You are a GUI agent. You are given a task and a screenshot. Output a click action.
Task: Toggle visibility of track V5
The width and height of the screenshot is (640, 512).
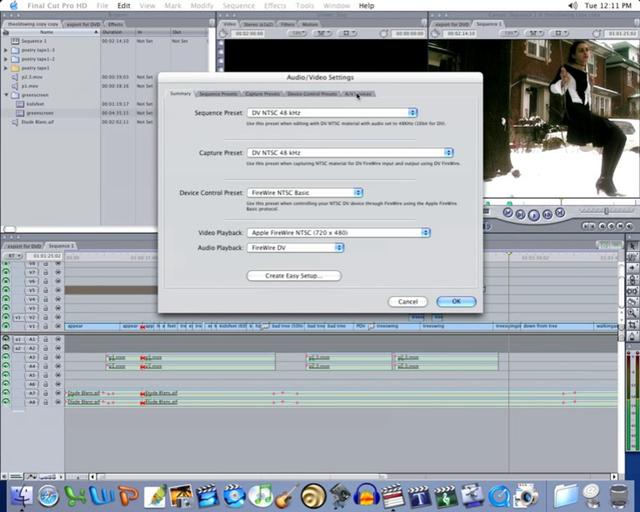point(6,290)
